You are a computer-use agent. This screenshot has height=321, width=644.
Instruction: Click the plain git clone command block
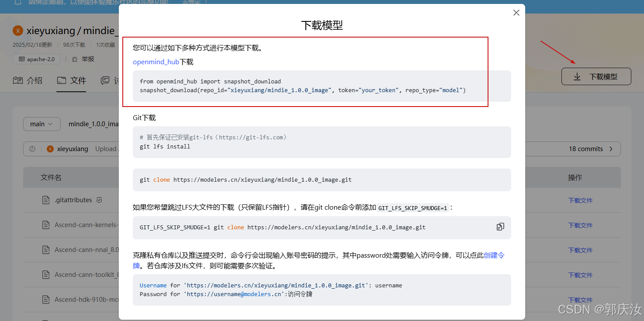pyautogui.click(x=322, y=180)
